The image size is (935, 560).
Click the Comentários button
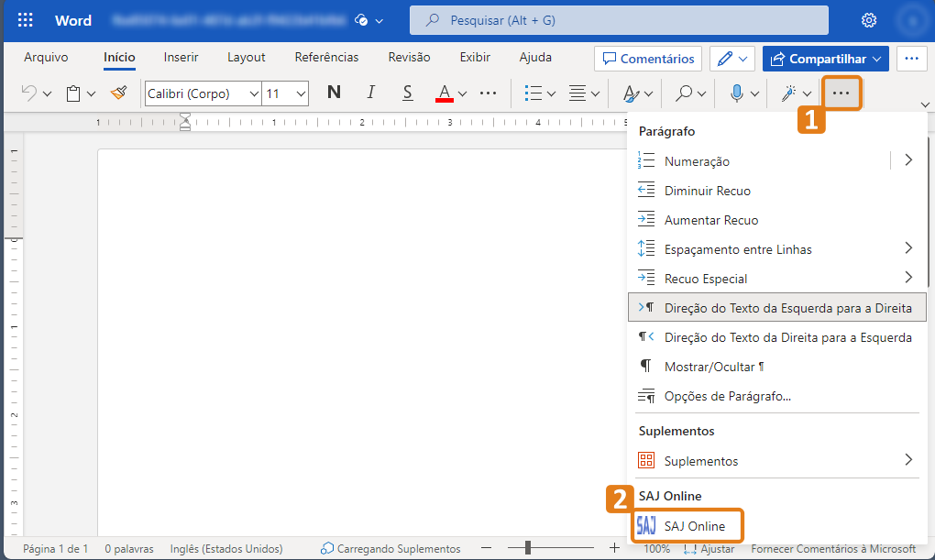[x=648, y=58]
